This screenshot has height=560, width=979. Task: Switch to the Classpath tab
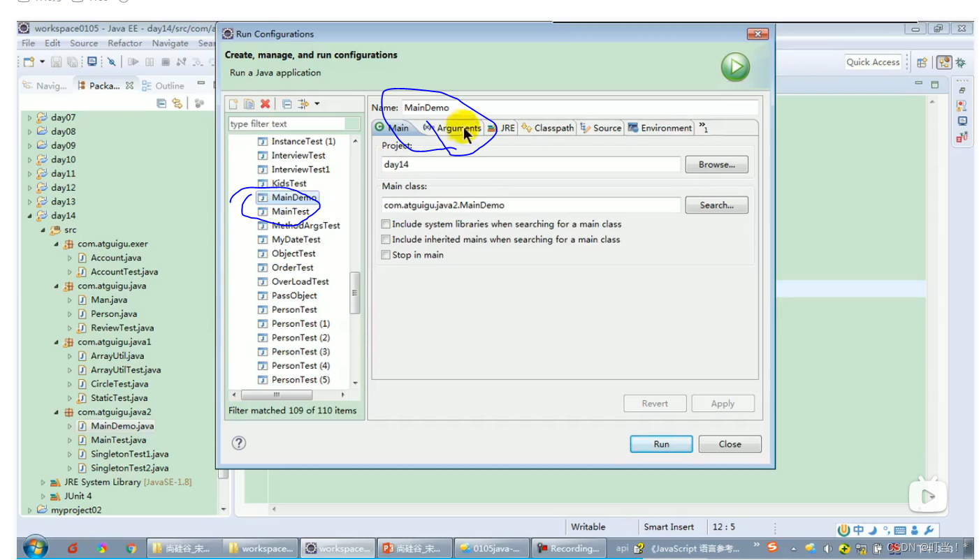coord(548,128)
